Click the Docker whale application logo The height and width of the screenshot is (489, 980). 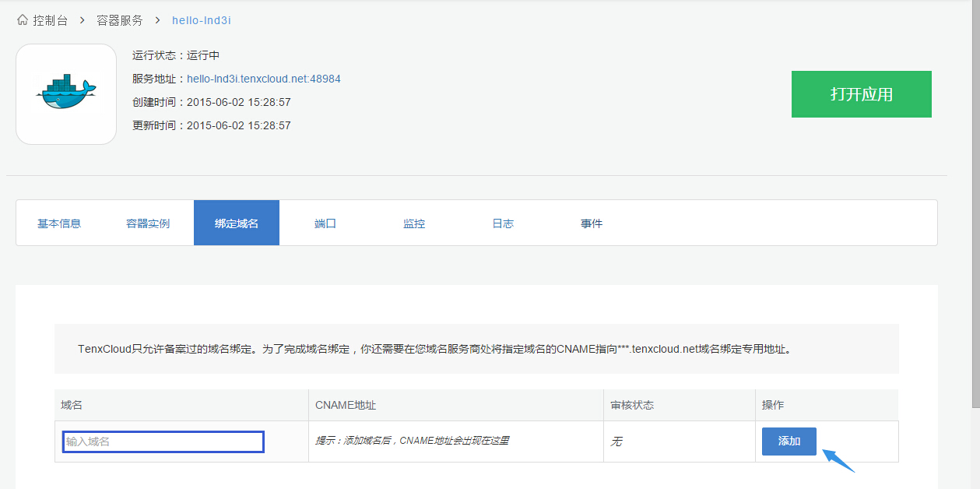(66, 94)
